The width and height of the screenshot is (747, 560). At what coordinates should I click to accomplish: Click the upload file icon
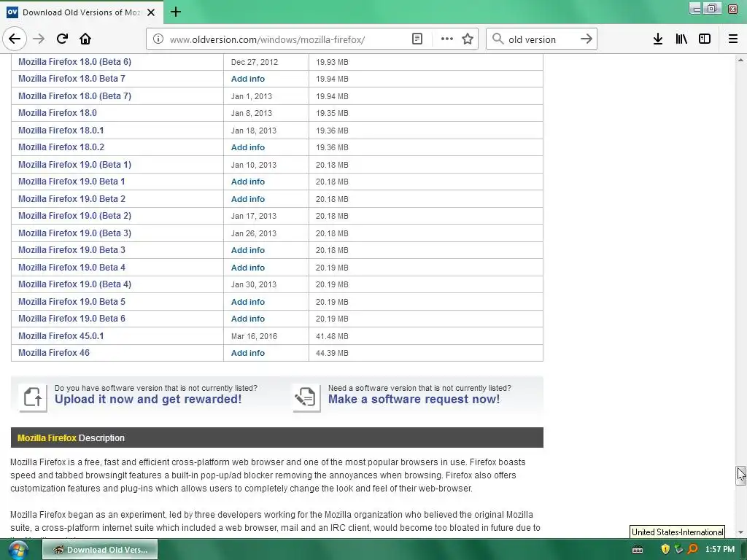33,397
